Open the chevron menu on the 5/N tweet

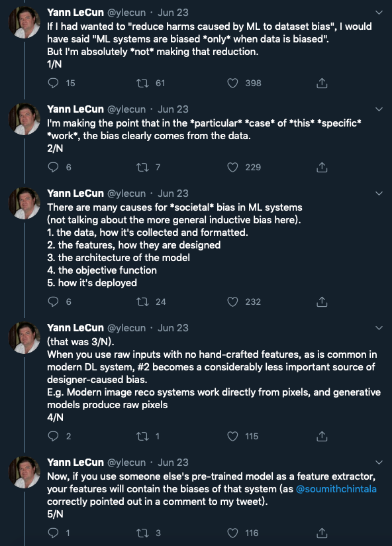[x=379, y=463]
